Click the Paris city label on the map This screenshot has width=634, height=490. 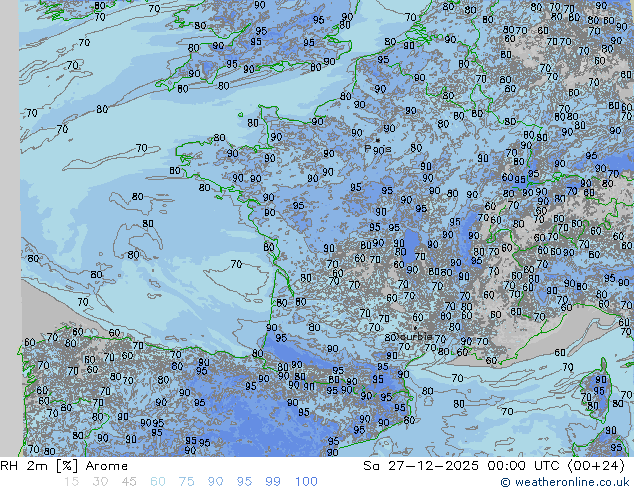378,149
